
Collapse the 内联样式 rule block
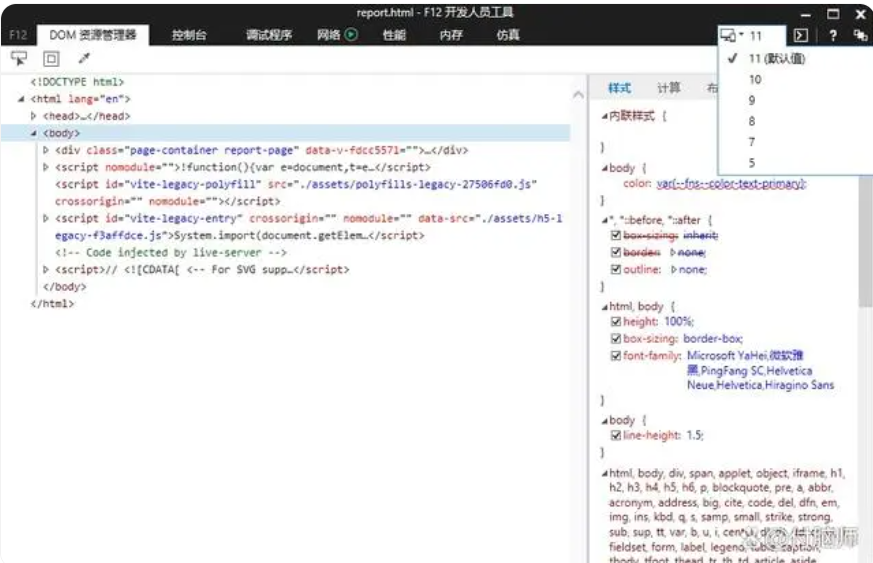click(x=605, y=116)
